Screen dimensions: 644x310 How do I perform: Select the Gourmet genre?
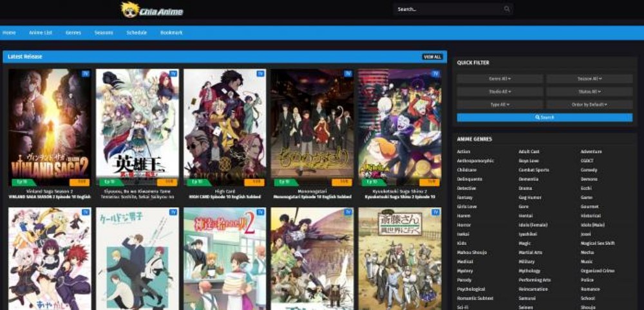589,206
